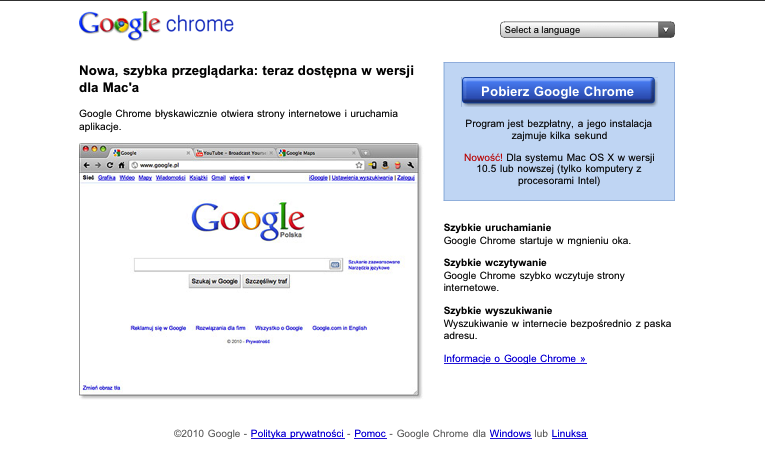This screenshot has width=765, height=455.
Task: Click the iGoogle link in the preview
Action: pos(318,178)
